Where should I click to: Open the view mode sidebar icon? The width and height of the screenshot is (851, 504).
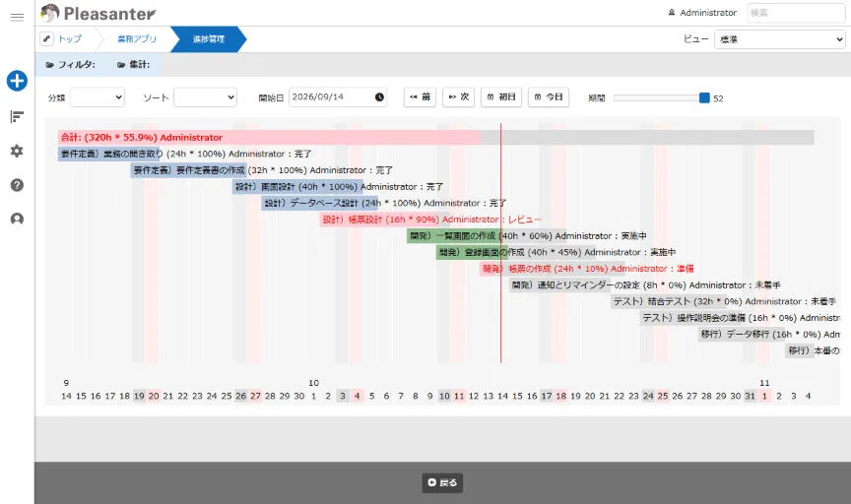(17, 116)
